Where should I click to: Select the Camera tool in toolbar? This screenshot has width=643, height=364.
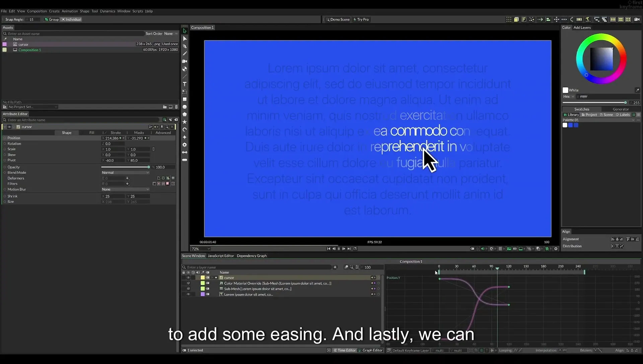pos(185,61)
